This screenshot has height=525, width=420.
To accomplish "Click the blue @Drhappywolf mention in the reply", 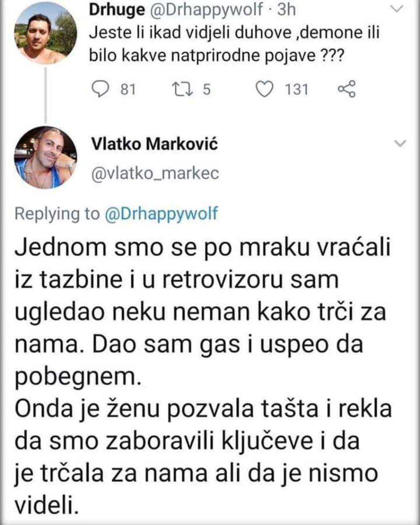I will point(161,213).
